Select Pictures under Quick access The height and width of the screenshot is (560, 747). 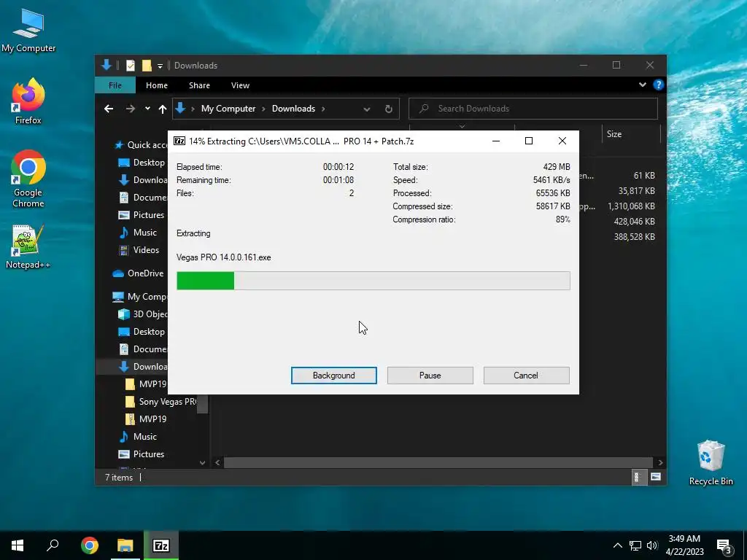coord(142,215)
